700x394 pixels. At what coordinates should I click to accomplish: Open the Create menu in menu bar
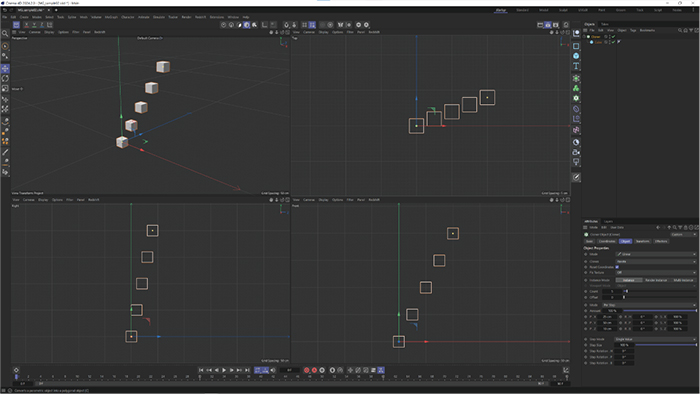tap(24, 17)
